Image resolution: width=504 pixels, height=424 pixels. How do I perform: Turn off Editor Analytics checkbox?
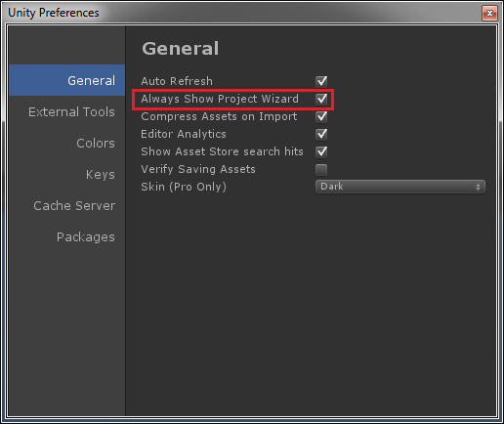point(321,134)
